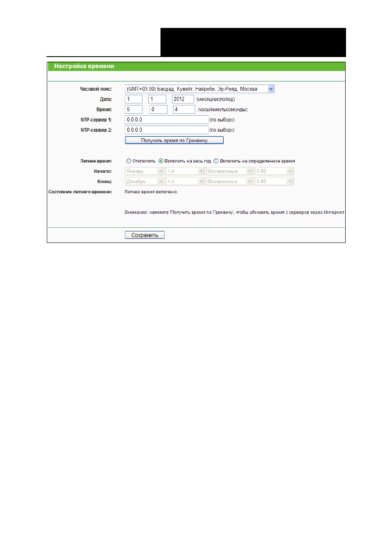Click the text Летнее время включено.

pos(151,192)
